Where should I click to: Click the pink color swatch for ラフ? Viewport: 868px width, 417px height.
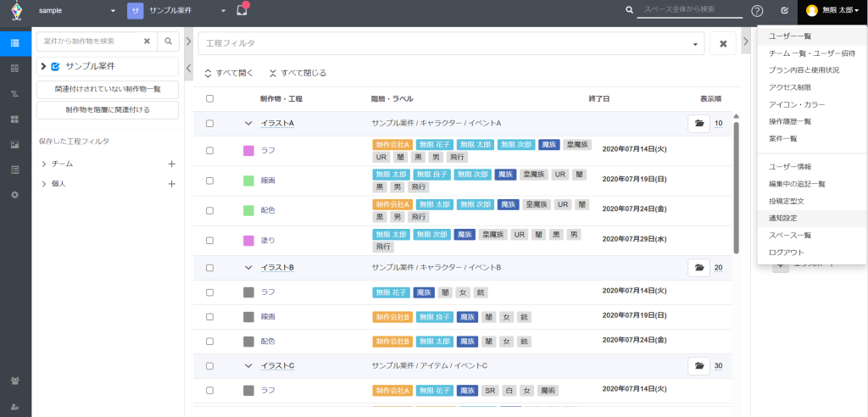[248, 150]
